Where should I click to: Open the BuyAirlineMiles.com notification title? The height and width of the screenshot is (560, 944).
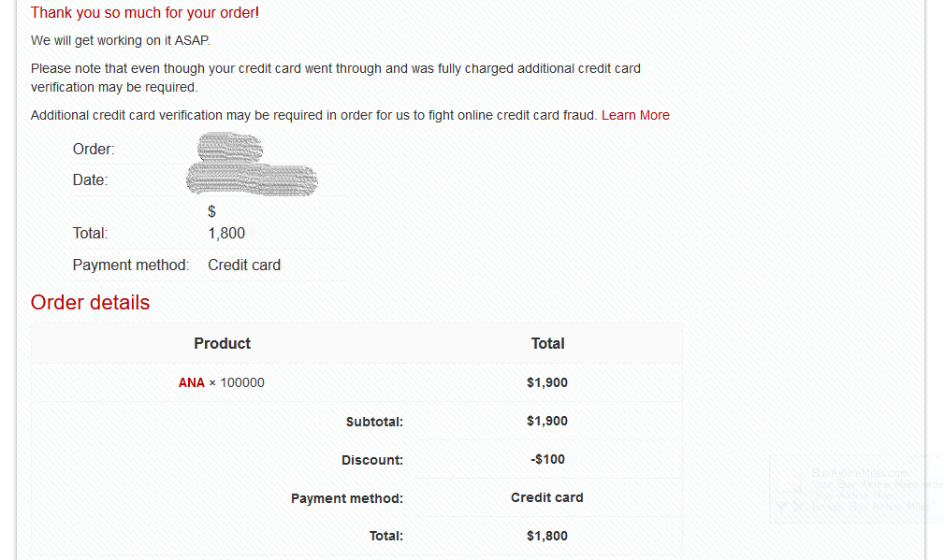coord(860,473)
